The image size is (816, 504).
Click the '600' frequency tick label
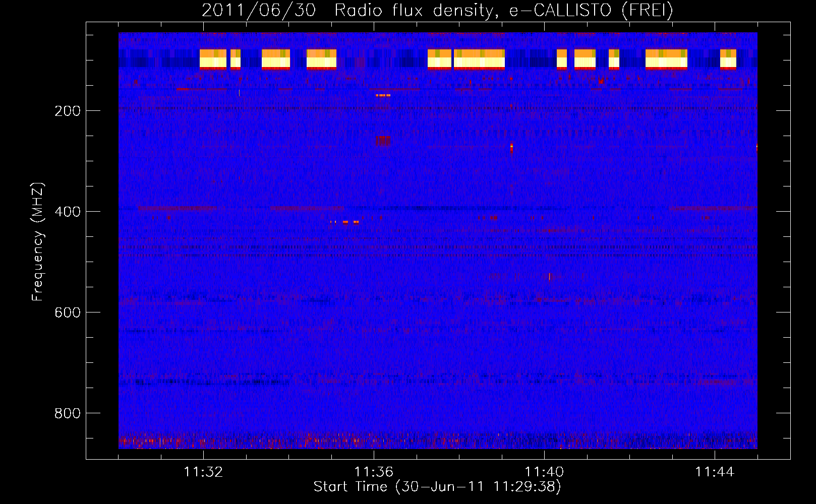click(68, 312)
